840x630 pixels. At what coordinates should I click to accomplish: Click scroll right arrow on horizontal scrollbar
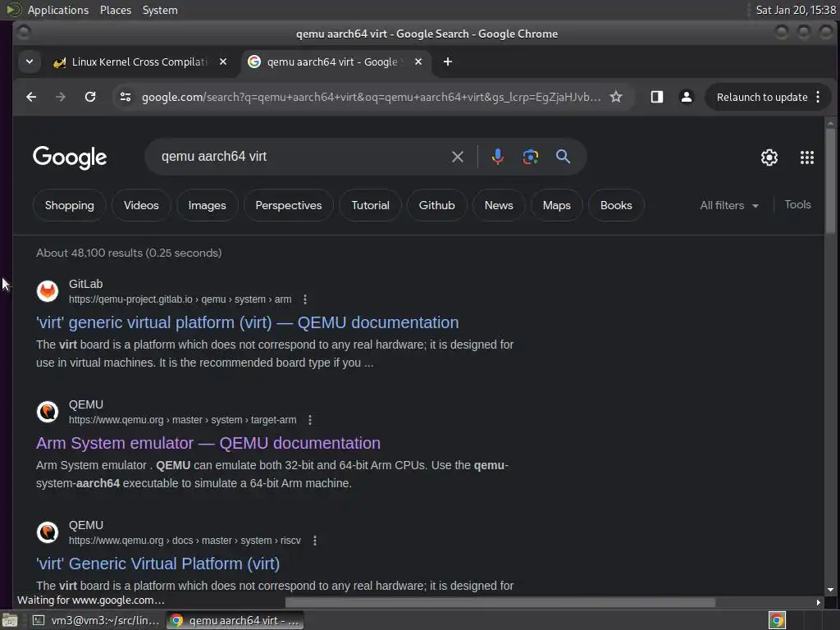(x=818, y=603)
